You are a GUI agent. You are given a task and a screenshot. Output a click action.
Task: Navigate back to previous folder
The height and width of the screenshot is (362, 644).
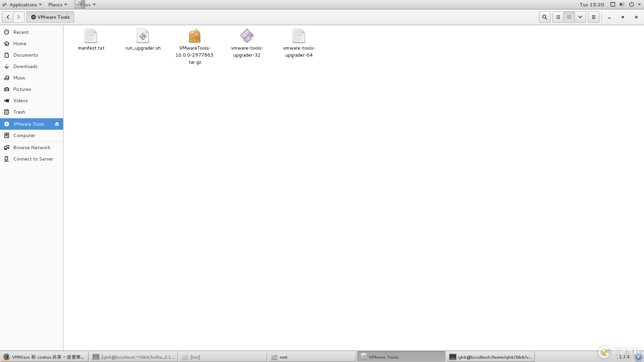click(8, 17)
